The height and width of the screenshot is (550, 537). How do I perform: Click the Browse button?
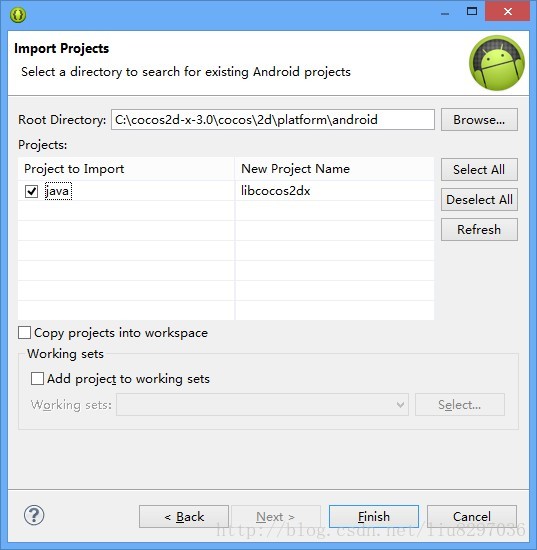pos(479,120)
